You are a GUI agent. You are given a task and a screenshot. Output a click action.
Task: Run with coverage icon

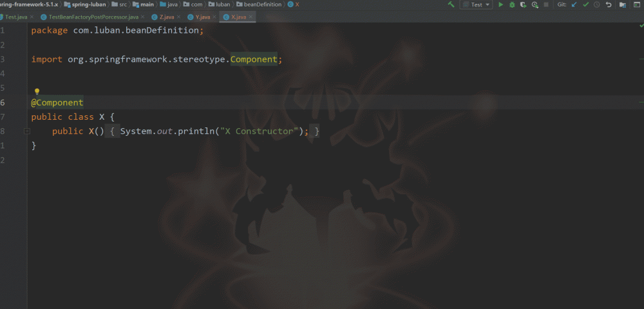[x=523, y=5]
